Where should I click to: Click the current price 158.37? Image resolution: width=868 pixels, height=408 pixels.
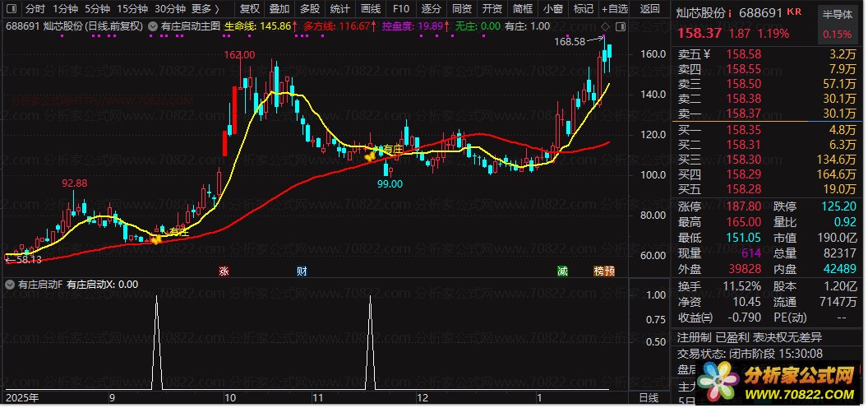tap(699, 33)
